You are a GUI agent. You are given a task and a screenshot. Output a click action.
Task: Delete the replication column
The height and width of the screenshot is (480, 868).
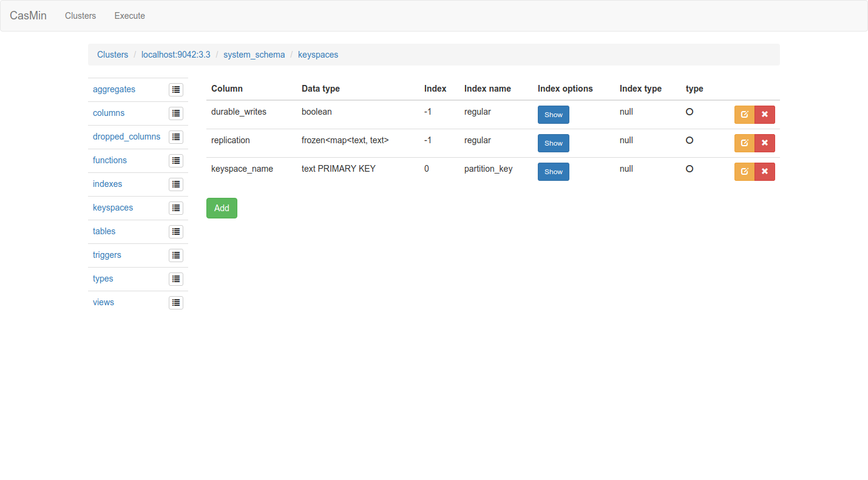(x=765, y=143)
